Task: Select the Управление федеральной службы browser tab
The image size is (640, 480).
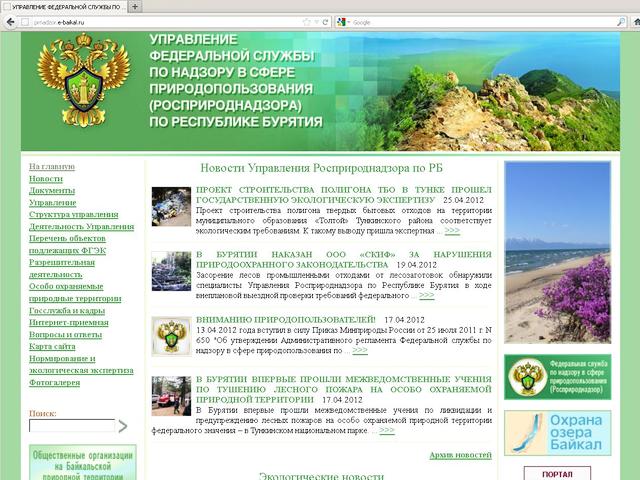Action: point(64,7)
